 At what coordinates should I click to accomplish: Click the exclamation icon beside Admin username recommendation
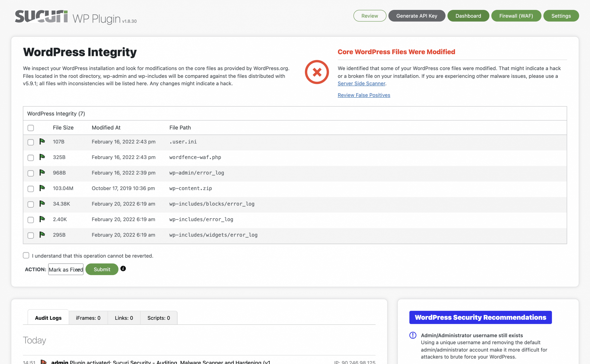(413, 335)
